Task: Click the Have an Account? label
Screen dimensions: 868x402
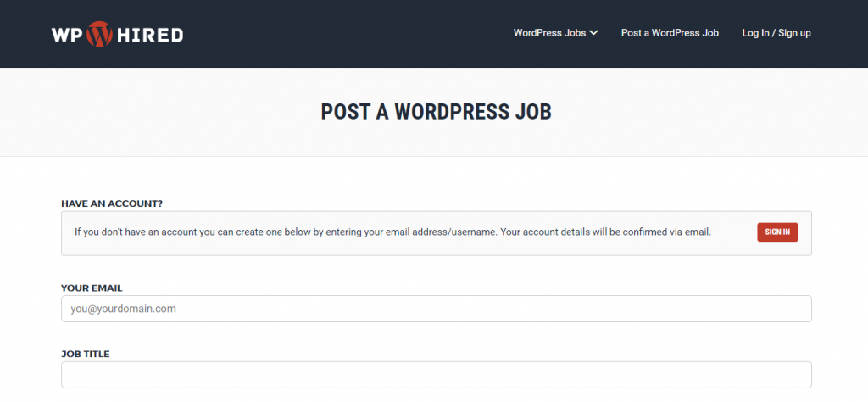Action: point(112,204)
